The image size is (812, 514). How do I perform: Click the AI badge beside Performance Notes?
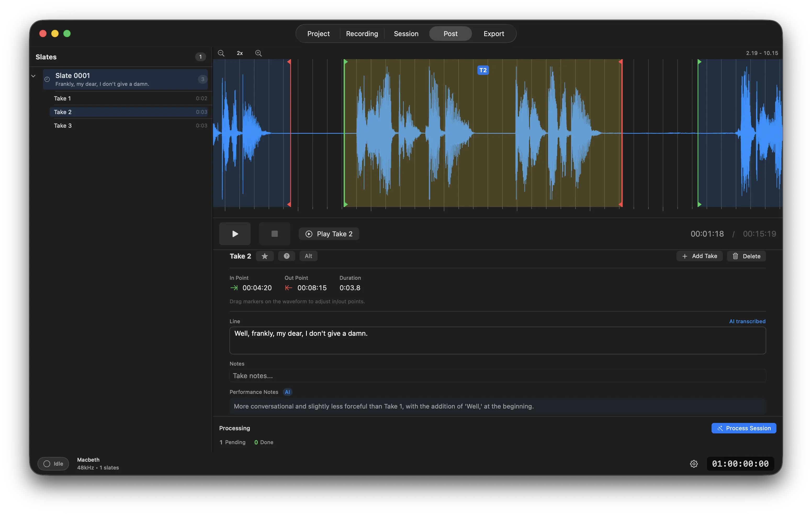tap(287, 392)
